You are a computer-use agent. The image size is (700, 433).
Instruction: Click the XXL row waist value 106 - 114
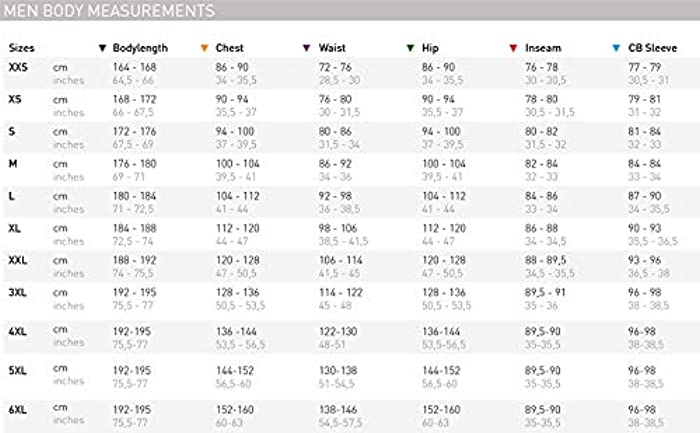[x=341, y=260]
